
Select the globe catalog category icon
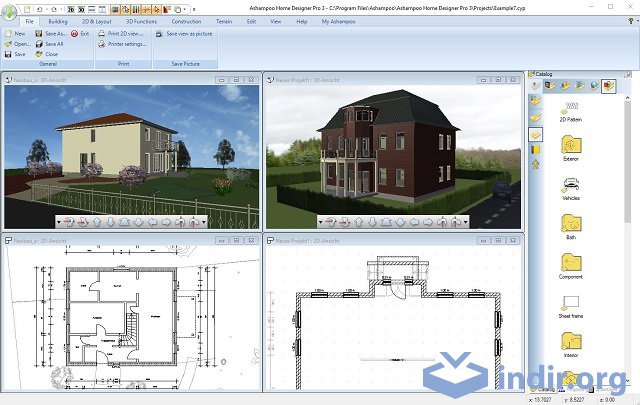(594, 86)
